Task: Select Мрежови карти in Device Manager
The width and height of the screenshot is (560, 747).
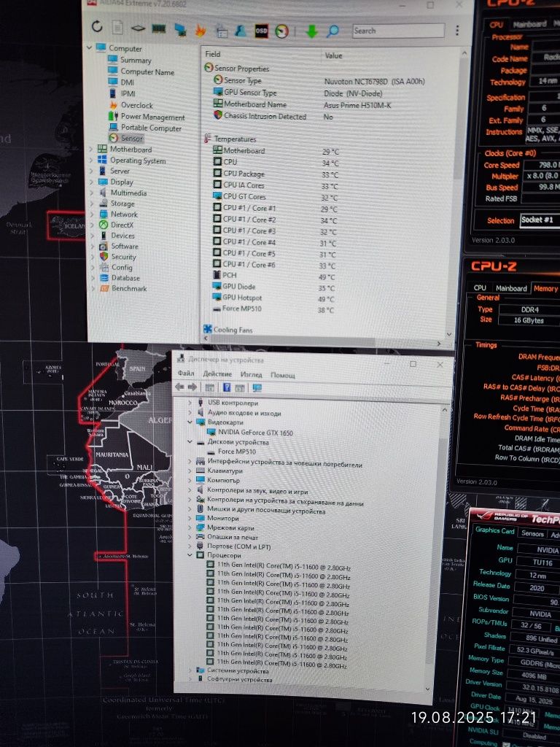Action: tap(230, 528)
